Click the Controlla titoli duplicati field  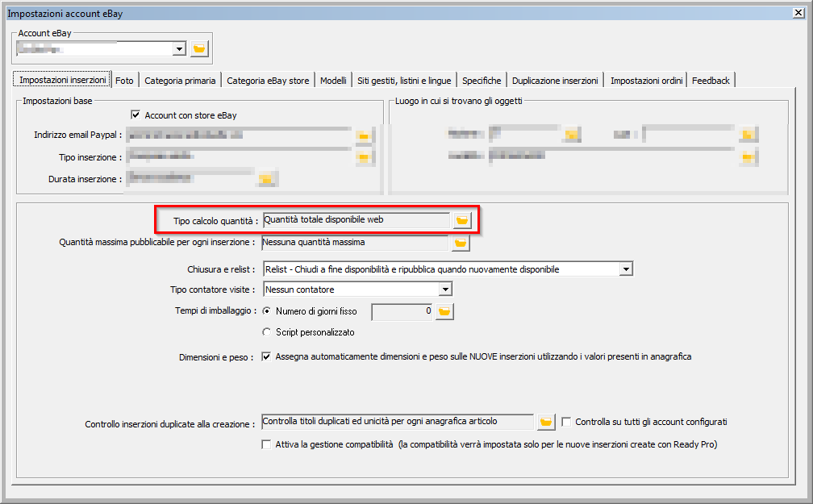pos(397,422)
